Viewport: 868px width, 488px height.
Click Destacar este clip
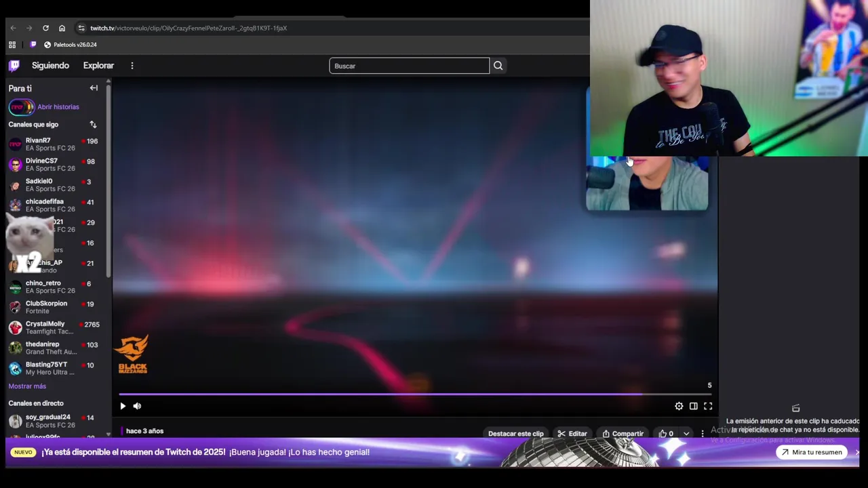[x=516, y=434]
